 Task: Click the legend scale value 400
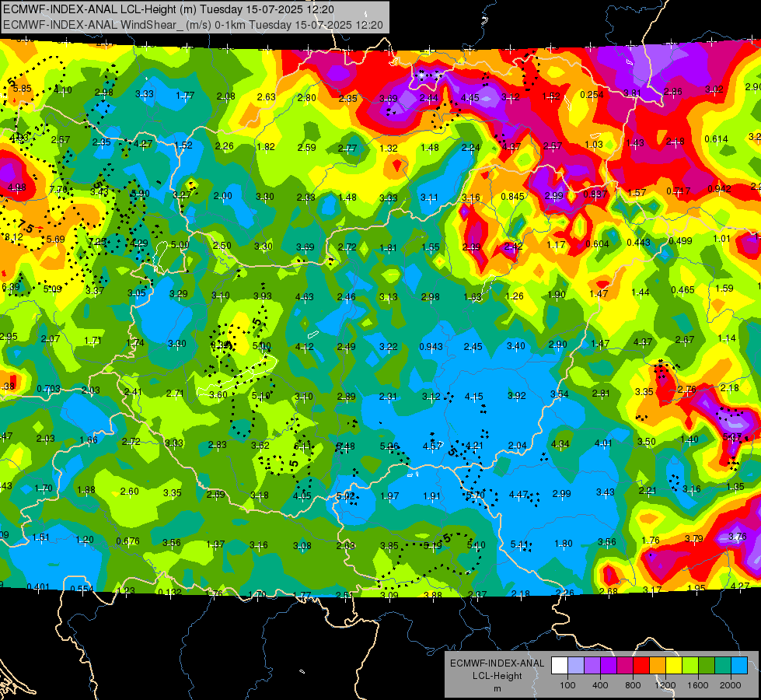[x=600, y=685]
